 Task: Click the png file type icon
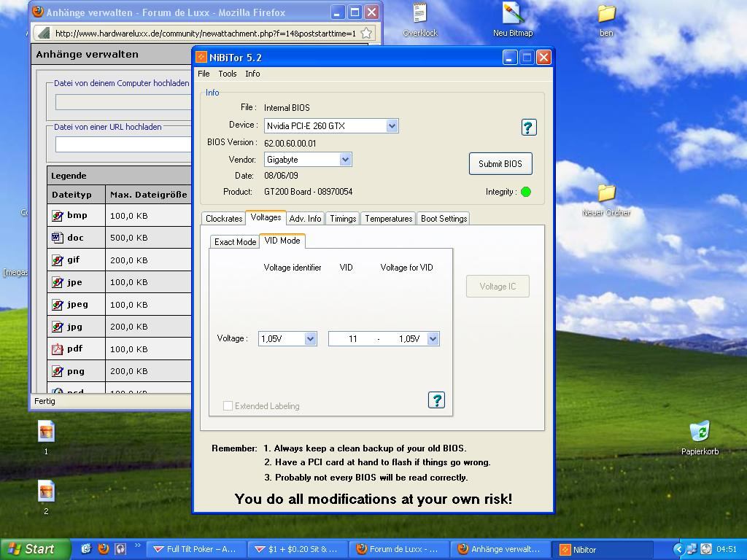point(57,371)
